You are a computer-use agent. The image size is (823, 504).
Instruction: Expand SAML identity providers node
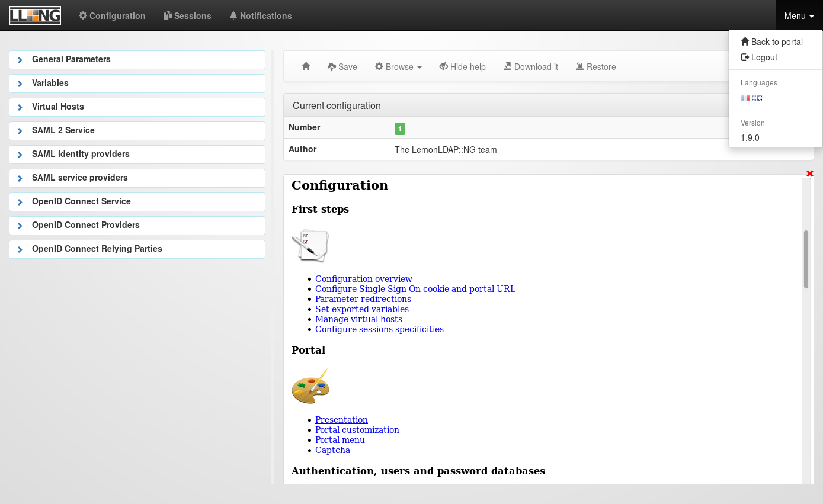tap(20, 155)
